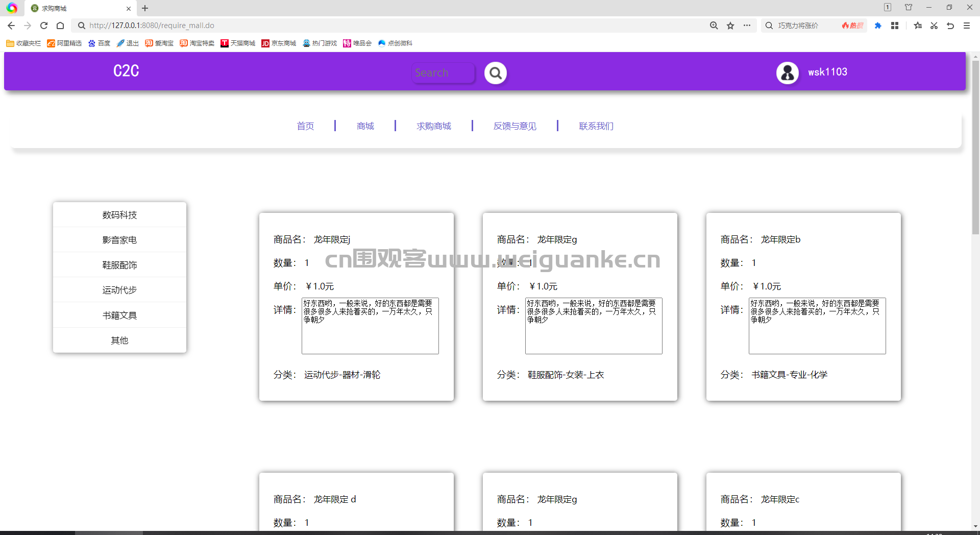Viewport: 980px width, 535px height.
Task: Click the C2C site logo
Action: point(126,71)
